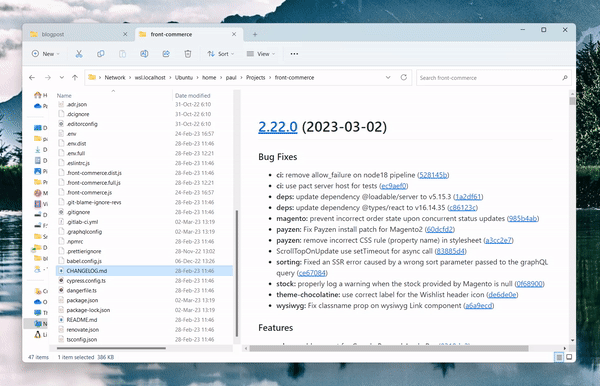Click the Copy icon in toolbar
The width and height of the screenshot is (600, 386).
[x=101, y=54]
